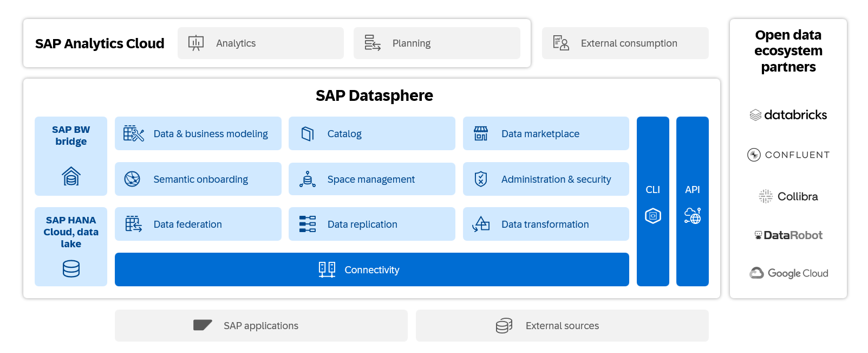Click the Planning list icon
The width and height of the screenshot is (868, 353).
click(x=372, y=43)
